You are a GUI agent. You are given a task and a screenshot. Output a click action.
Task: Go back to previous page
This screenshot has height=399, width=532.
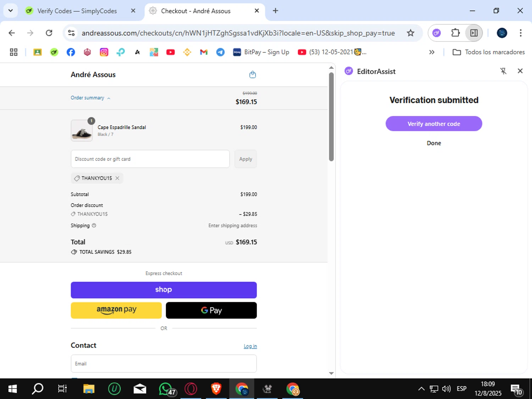tap(12, 33)
